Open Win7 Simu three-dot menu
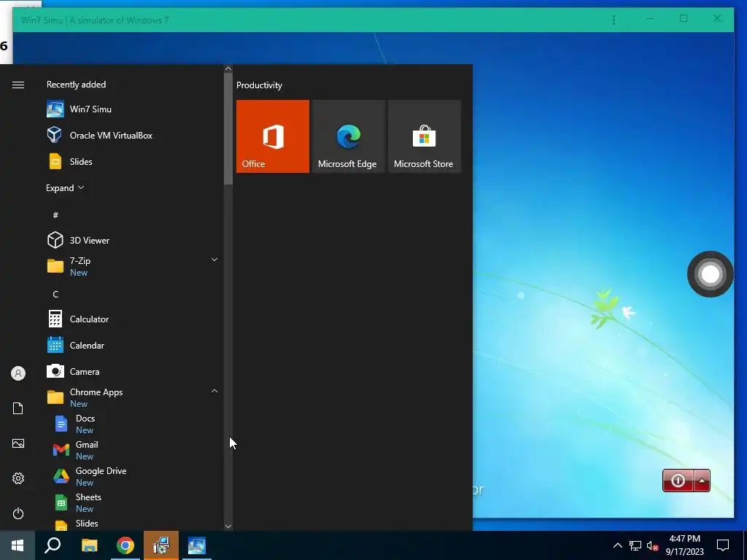This screenshot has width=747, height=560. [x=614, y=20]
